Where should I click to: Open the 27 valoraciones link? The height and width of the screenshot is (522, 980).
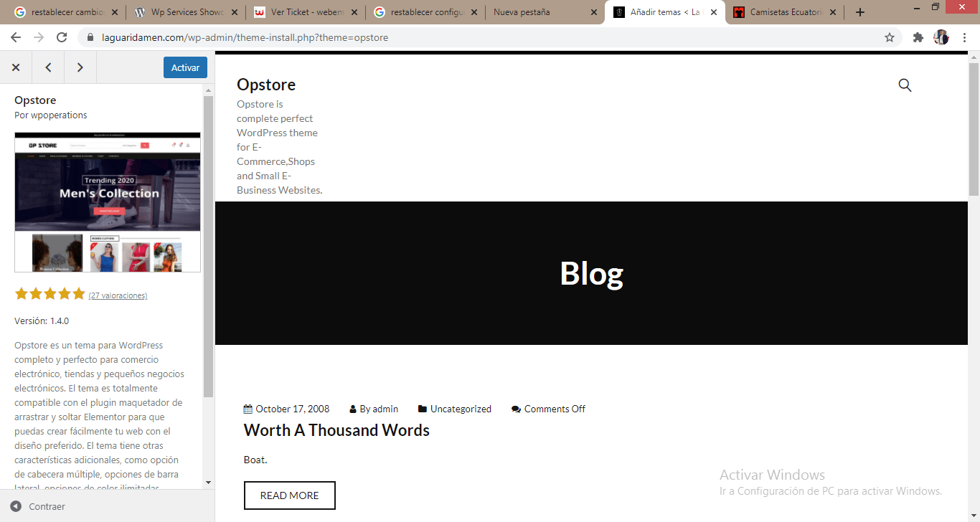point(118,295)
